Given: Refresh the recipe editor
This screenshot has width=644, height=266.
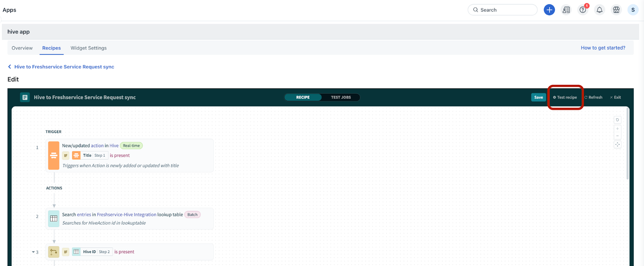Looking at the screenshot, I should coord(593,97).
